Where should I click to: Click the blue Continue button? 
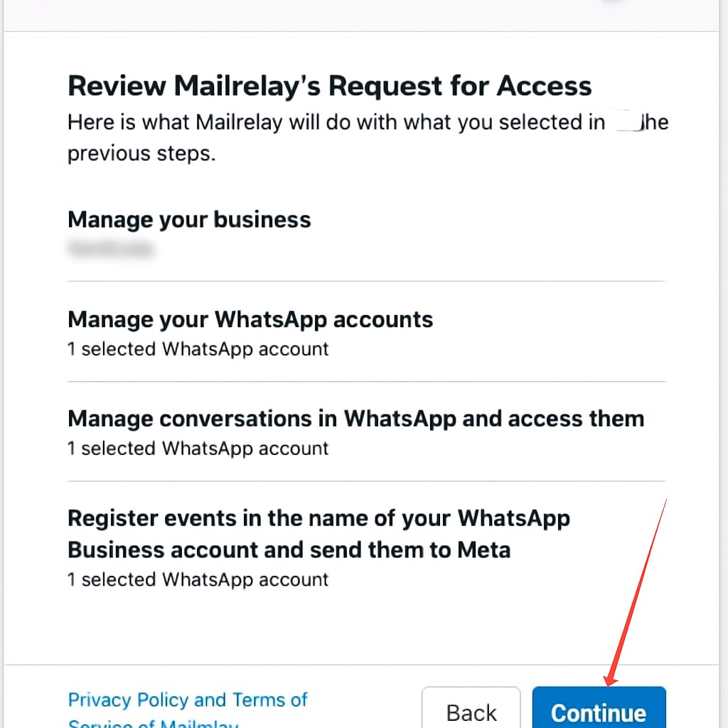point(599,707)
